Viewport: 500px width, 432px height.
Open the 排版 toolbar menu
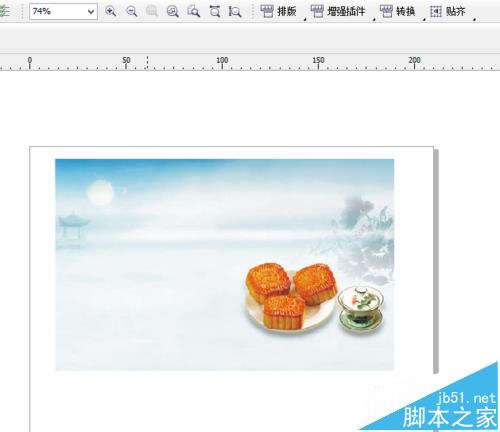click(278, 12)
